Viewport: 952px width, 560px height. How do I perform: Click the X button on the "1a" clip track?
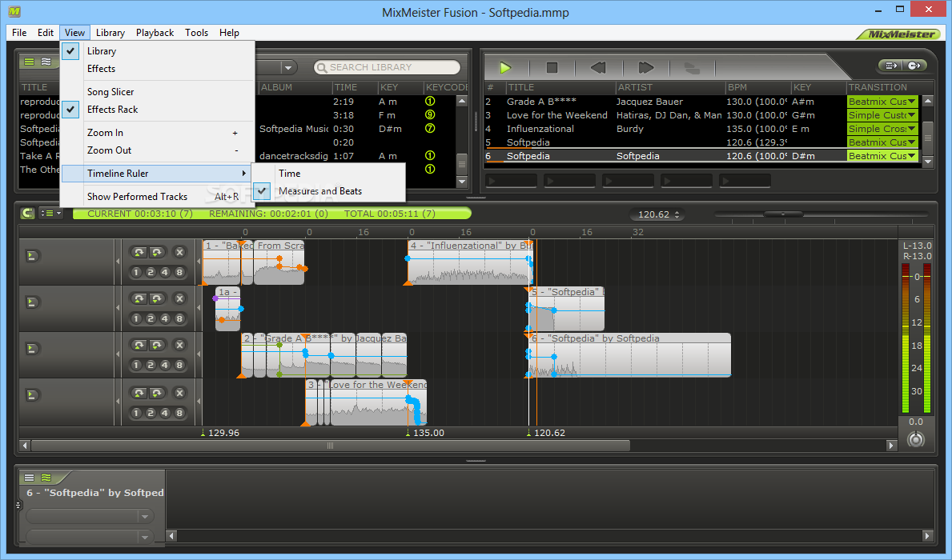point(179,298)
